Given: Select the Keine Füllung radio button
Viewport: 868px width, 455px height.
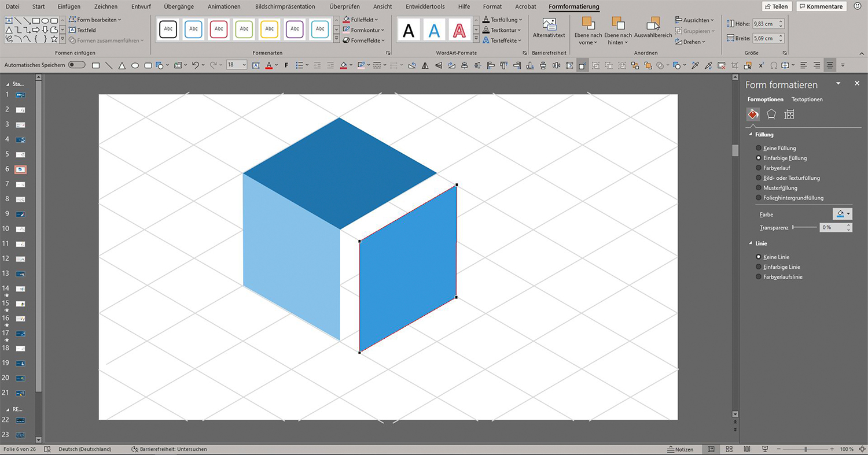Looking at the screenshot, I should [759, 149].
